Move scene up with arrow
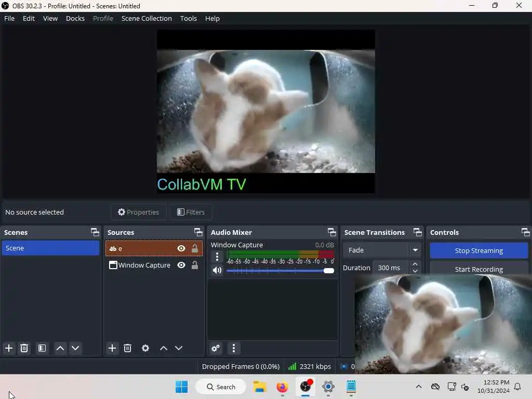The width and height of the screenshot is (532, 399). coord(60,348)
